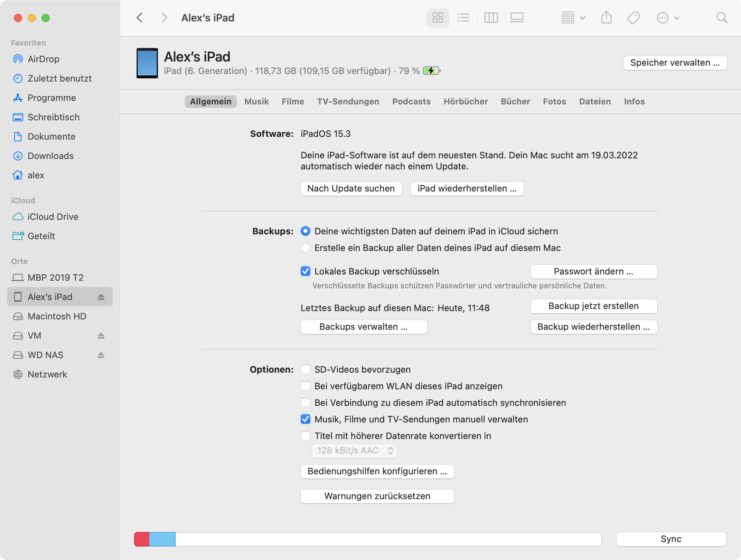Select iCloud backup radio option

click(306, 231)
